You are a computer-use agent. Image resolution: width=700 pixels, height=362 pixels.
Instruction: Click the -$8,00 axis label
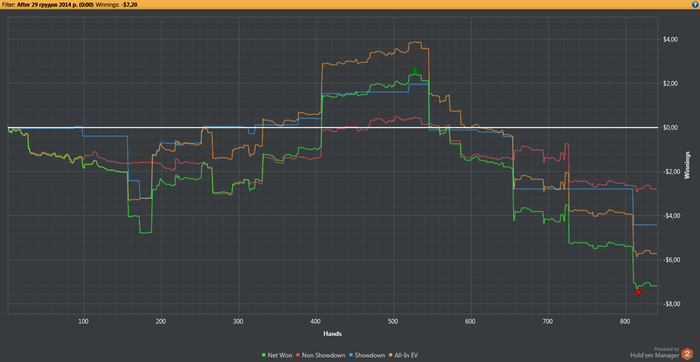[671, 304]
